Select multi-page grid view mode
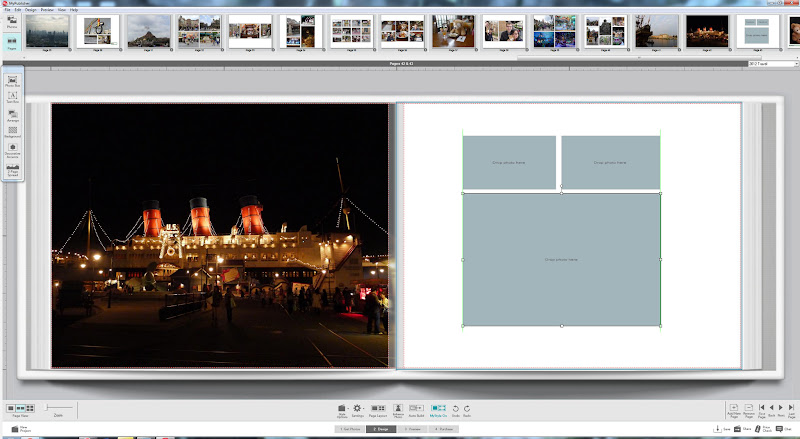The height and width of the screenshot is (439, 800). pyautogui.click(x=30, y=408)
